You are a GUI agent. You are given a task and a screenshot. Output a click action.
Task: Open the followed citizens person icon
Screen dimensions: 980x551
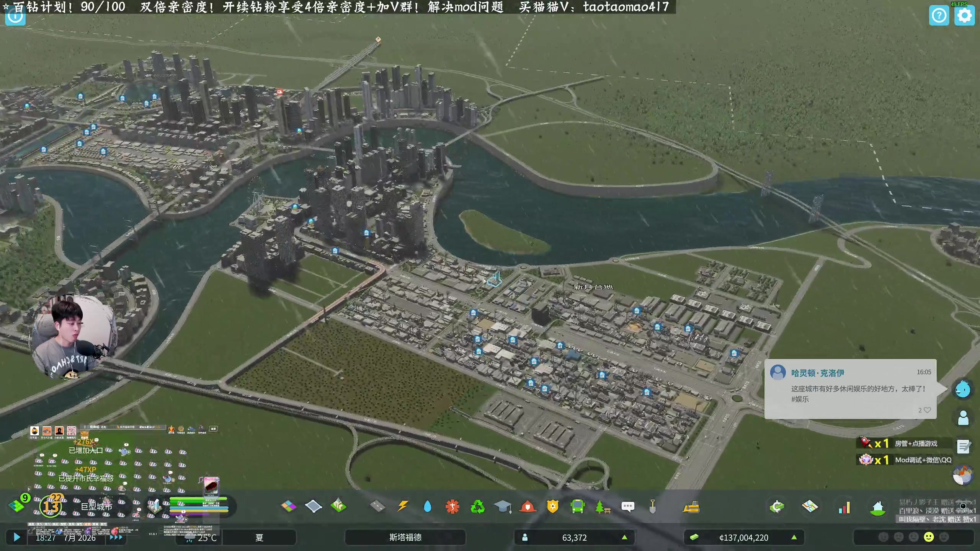tap(963, 417)
